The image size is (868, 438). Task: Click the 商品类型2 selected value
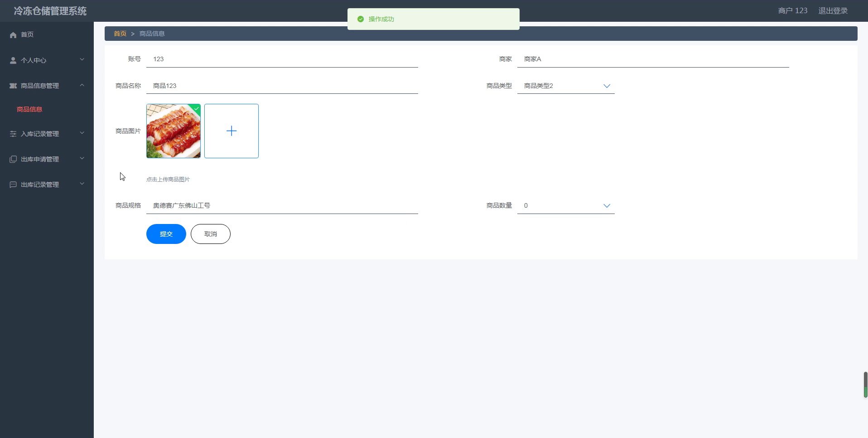tap(539, 86)
